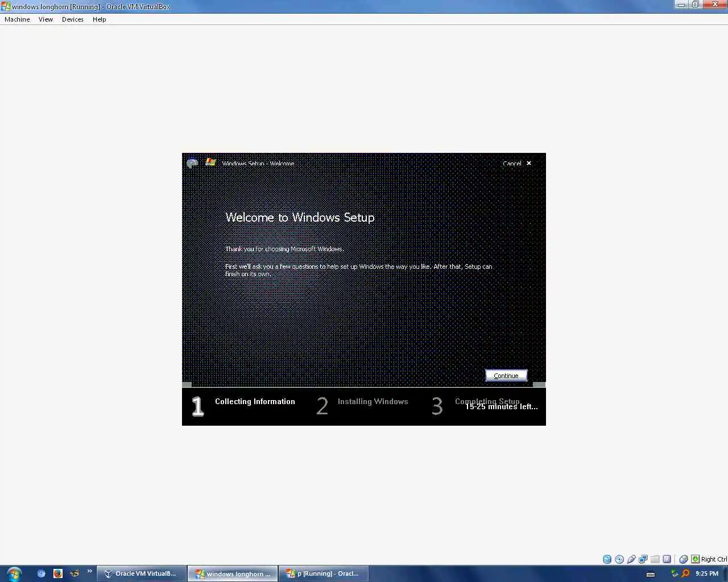Viewport: 728px width, 582px height.
Task: Click the globe icon at Setup top-left
Action: pyautogui.click(x=192, y=164)
